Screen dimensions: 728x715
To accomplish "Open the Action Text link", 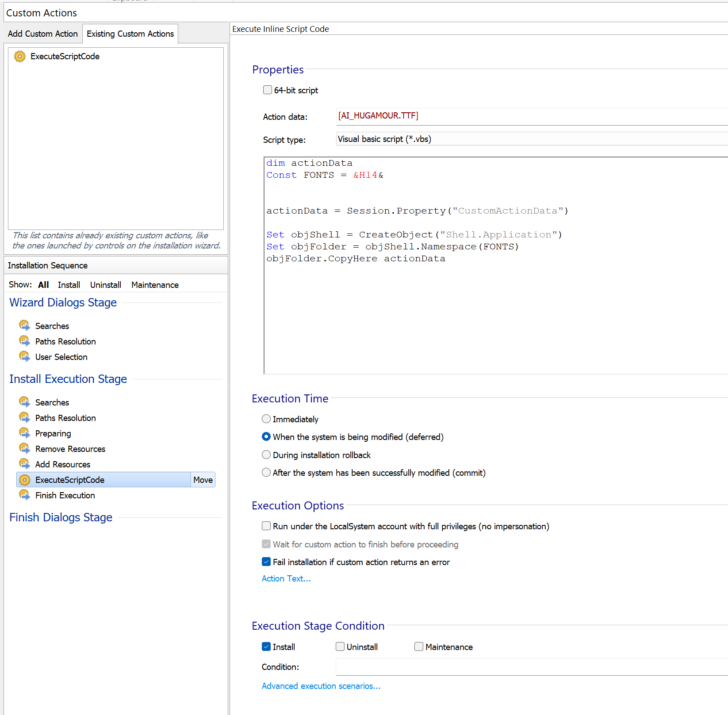I will point(286,579).
